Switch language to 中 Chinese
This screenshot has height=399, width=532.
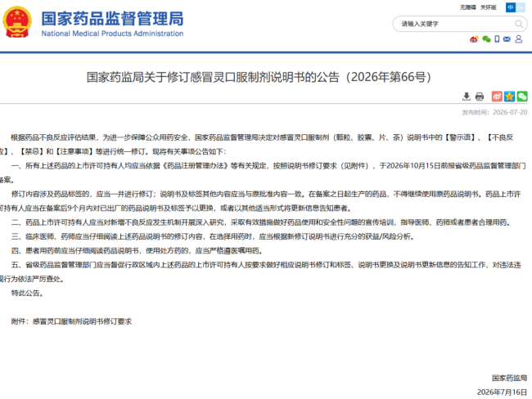click(510, 7)
